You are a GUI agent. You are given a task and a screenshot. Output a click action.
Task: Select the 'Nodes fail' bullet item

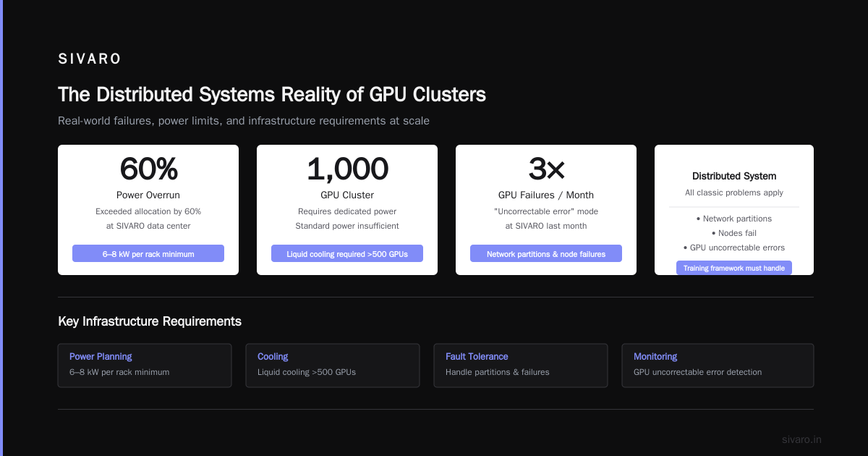click(x=734, y=233)
